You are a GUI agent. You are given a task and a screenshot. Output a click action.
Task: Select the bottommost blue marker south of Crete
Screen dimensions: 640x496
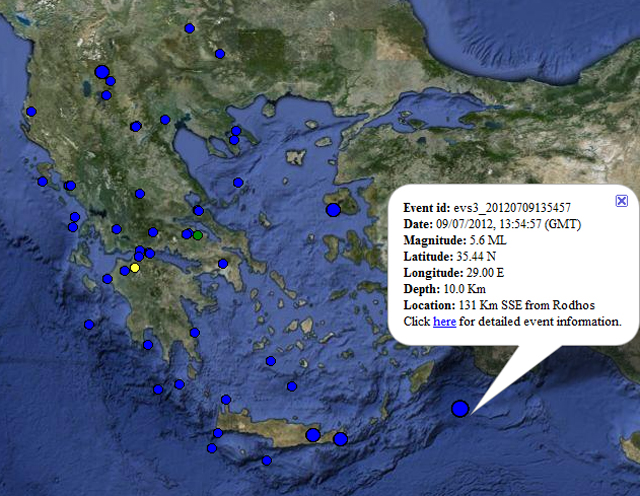pyautogui.click(x=267, y=461)
